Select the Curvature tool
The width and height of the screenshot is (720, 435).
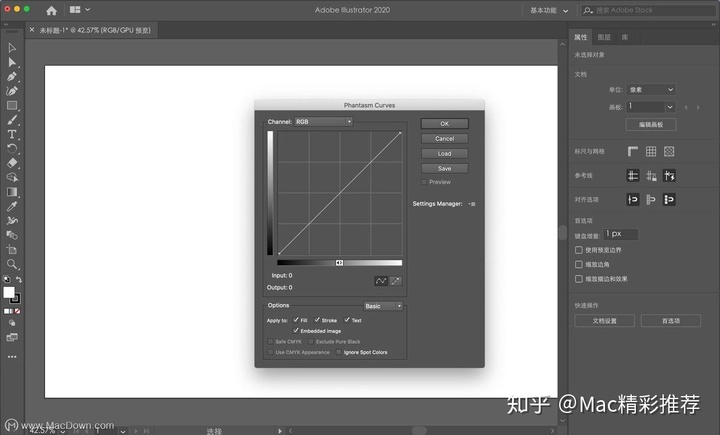12,91
